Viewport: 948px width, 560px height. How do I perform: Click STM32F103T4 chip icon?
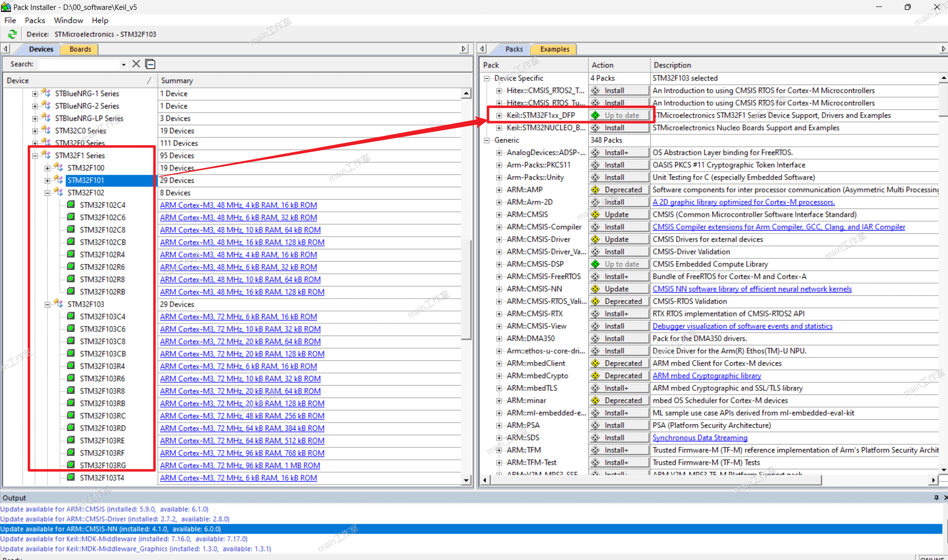pos(71,477)
